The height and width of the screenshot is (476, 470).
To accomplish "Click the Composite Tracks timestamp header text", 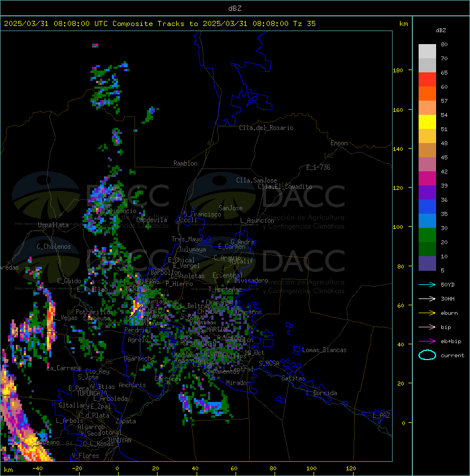I will (160, 24).
